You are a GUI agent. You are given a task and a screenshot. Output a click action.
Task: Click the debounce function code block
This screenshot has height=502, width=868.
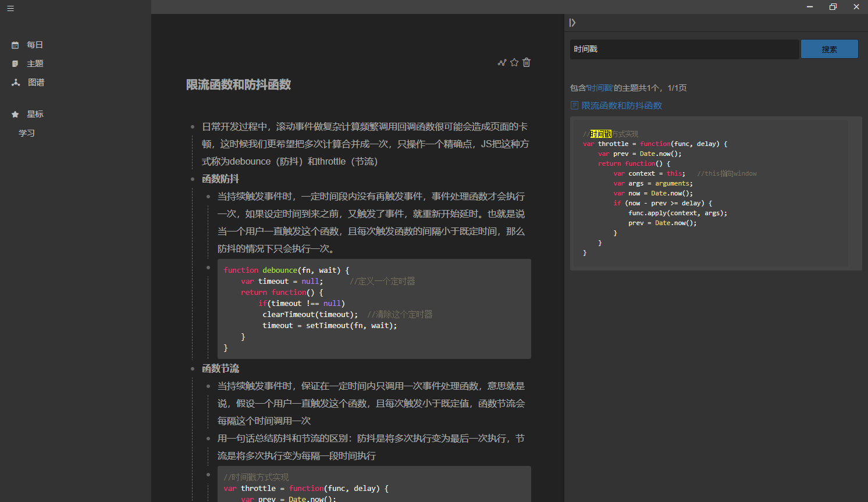(x=374, y=309)
